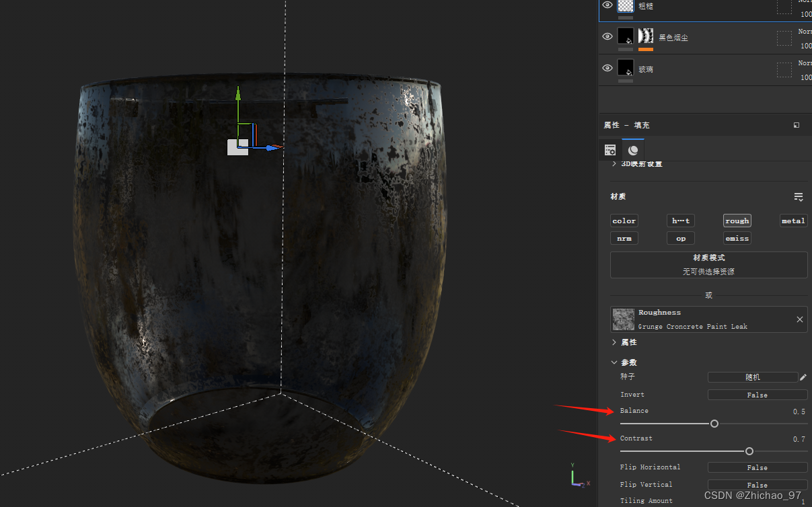
Task: Click the 玻璃 layer name
Action: pyautogui.click(x=646, y=69)
